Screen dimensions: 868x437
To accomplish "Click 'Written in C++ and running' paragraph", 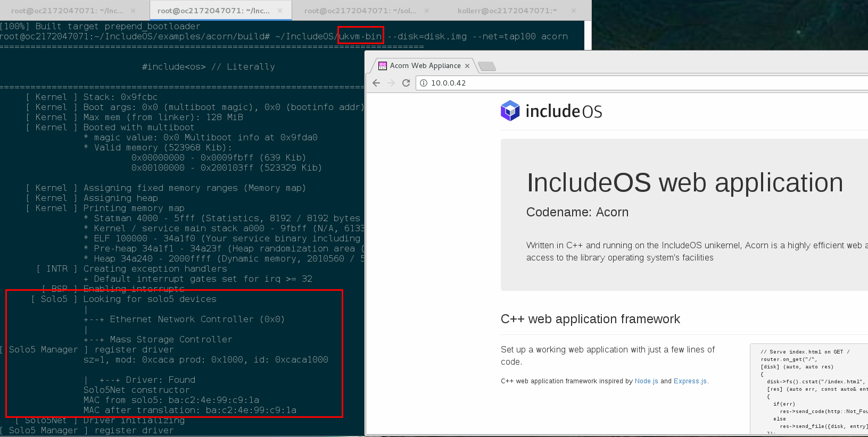I will [697, 251].
